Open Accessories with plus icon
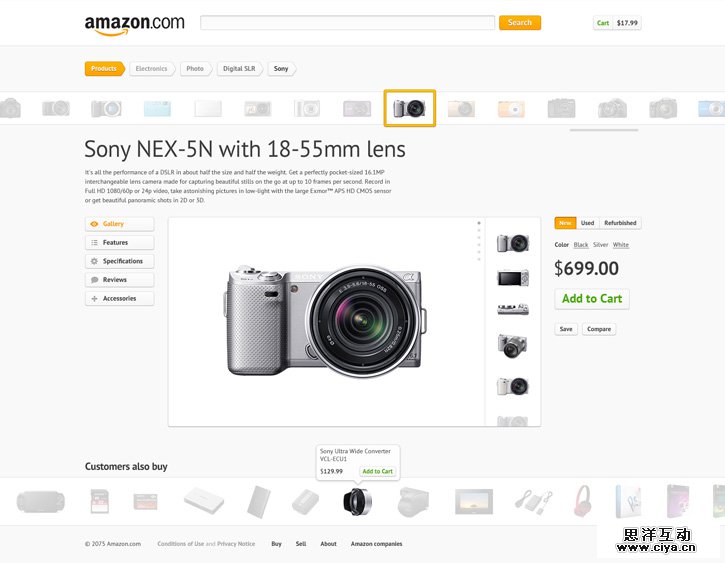 point(119,299)
